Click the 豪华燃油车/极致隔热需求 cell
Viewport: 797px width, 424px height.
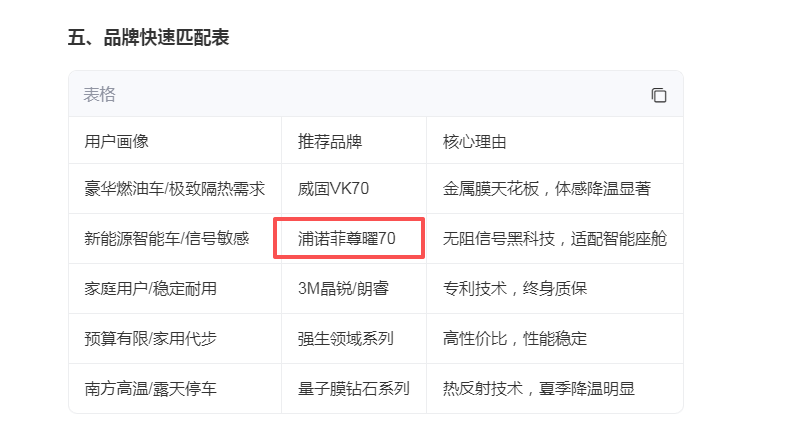pyautogui.click(x=175, y=189)
